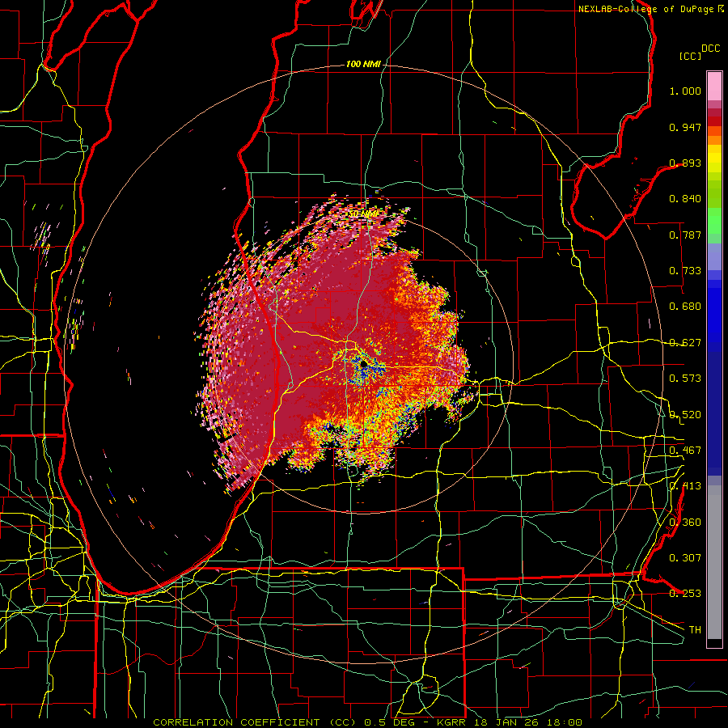Select the 0.893 scale value
Image resolution: width=728 pixels, height=728 pixels.
click(685, 163)
